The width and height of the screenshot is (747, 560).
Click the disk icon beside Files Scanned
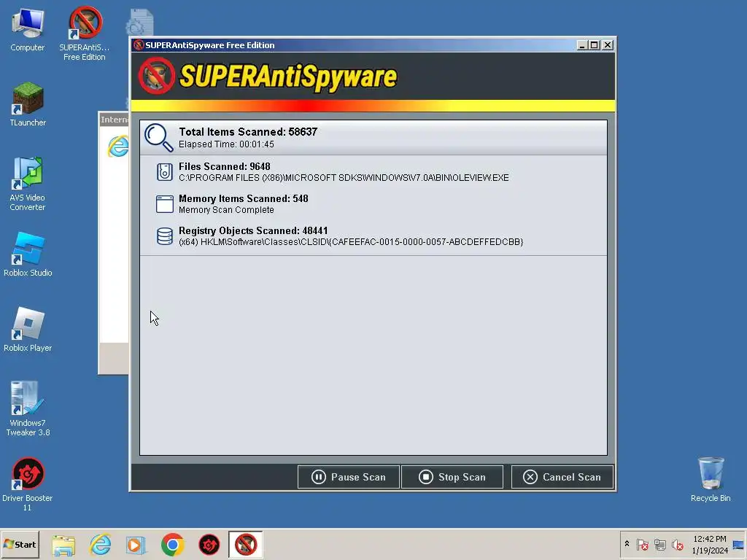165,172
